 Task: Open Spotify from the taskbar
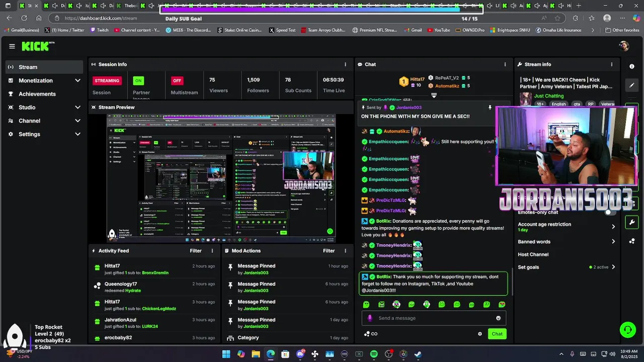[374, 354]
